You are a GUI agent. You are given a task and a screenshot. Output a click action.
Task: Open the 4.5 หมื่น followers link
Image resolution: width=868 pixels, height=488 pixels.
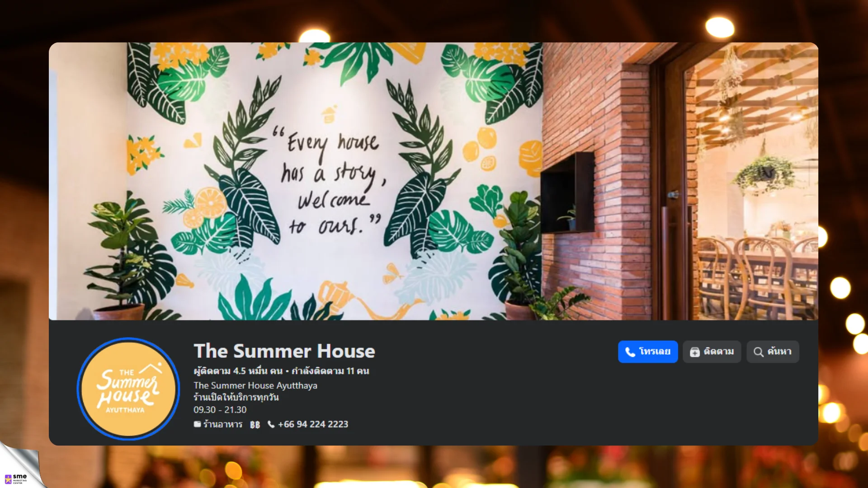[238, 371]
